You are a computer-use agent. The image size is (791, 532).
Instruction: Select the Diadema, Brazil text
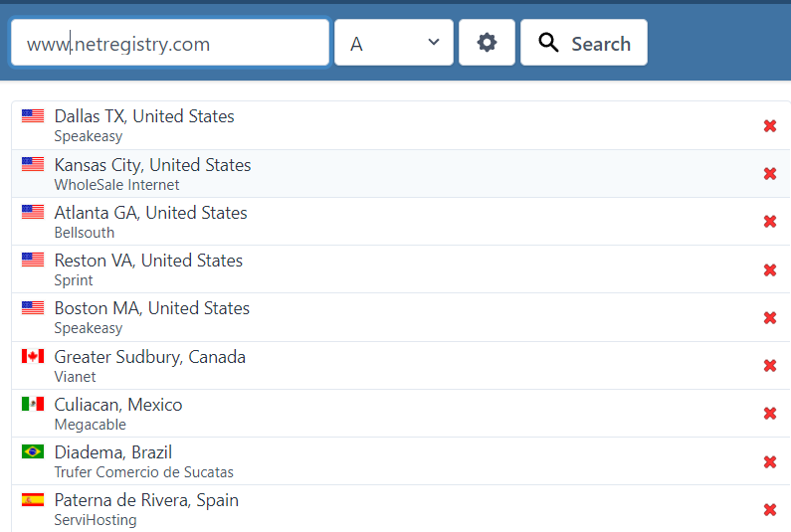click(x=113, y=452)
